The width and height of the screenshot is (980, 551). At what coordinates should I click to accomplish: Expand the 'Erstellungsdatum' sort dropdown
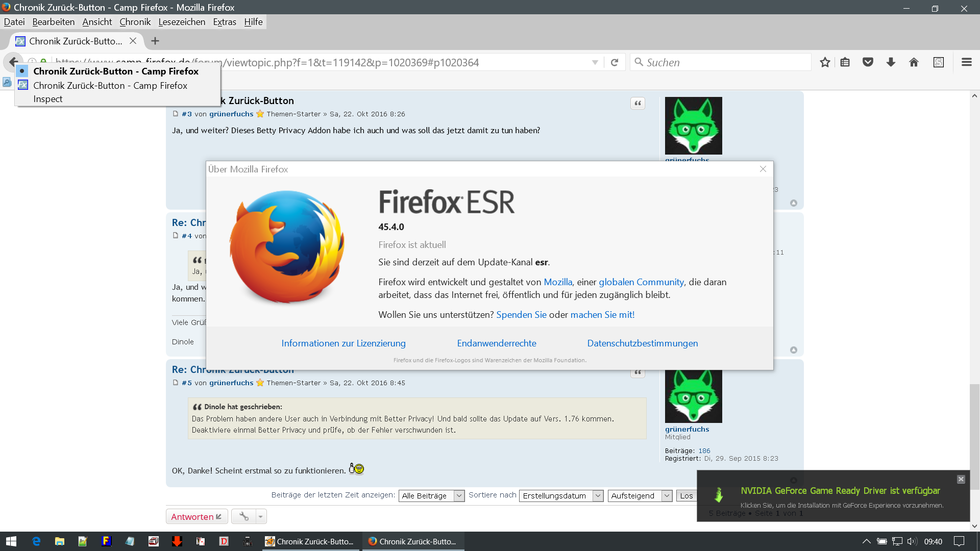tap(561, 496)
